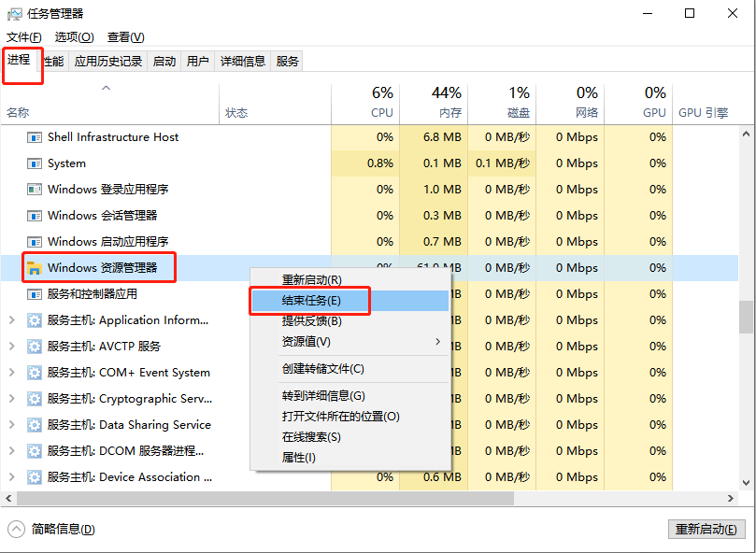
Task: Choose 重新启动(R) in context menu
Action: pyautogui.click(x=350, y=279)
